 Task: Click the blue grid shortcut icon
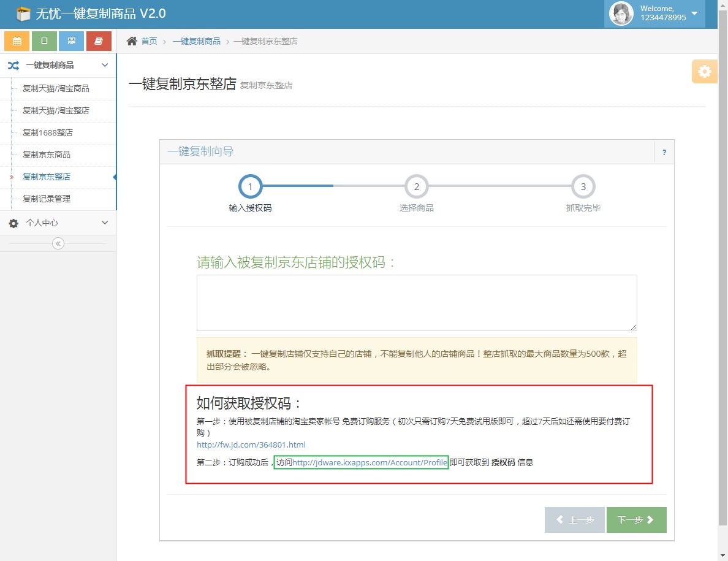point(72,41)
